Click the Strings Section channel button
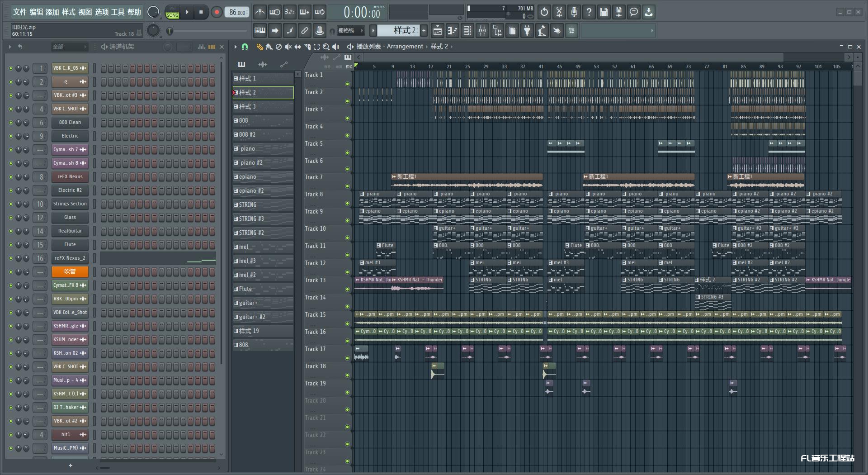The image size is (868, 475). (x=70, y=204)
